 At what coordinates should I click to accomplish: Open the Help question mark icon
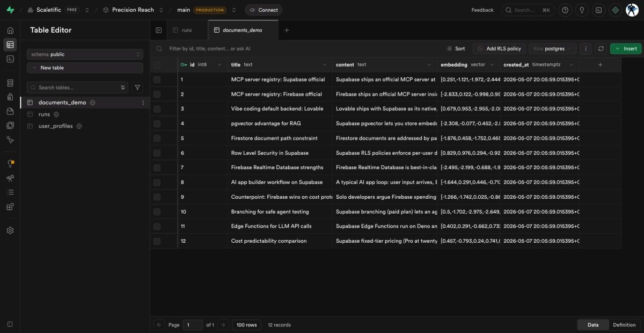[x=565, y=10]
